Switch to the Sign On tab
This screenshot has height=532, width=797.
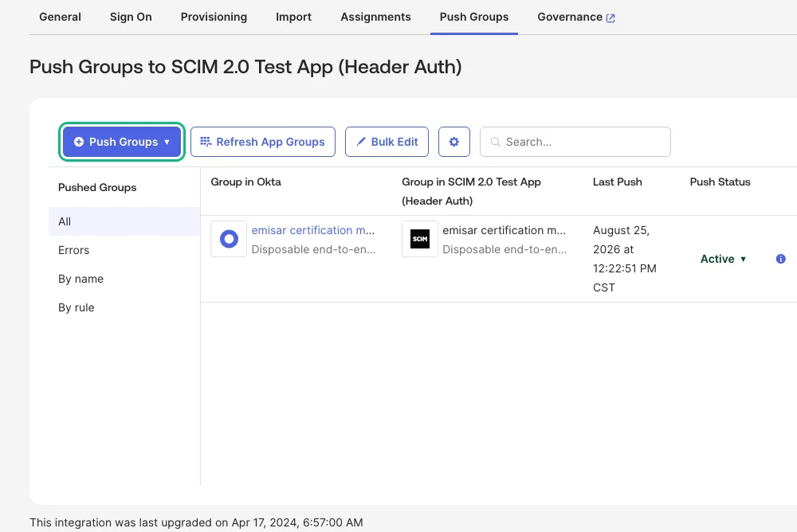pyautogui.click(x=131, y=17)
